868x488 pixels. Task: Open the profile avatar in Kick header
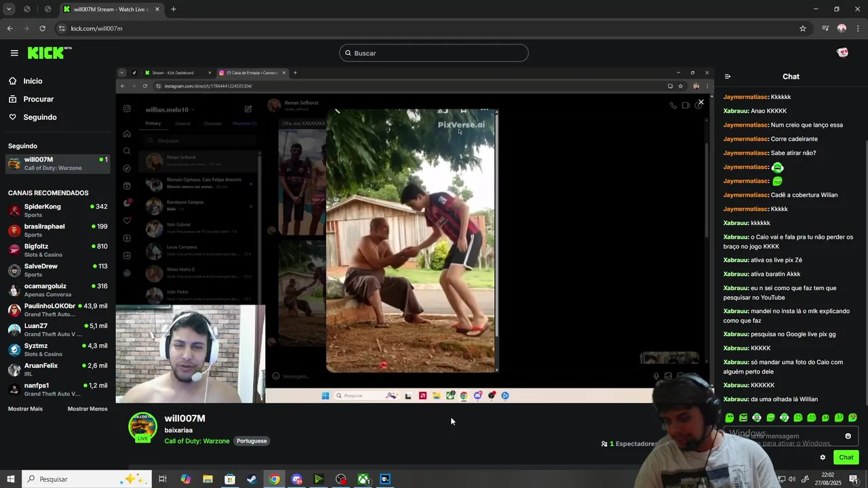click(842, 53)
